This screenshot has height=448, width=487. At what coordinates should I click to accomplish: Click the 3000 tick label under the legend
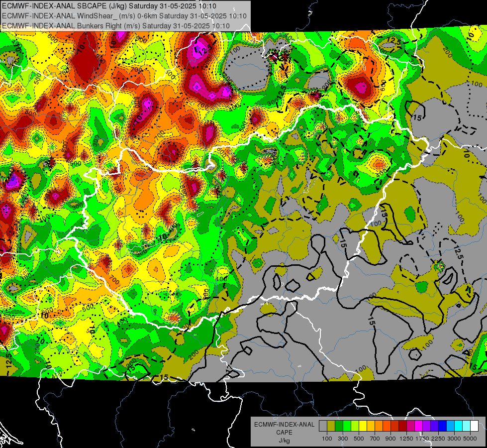[454, 439]
